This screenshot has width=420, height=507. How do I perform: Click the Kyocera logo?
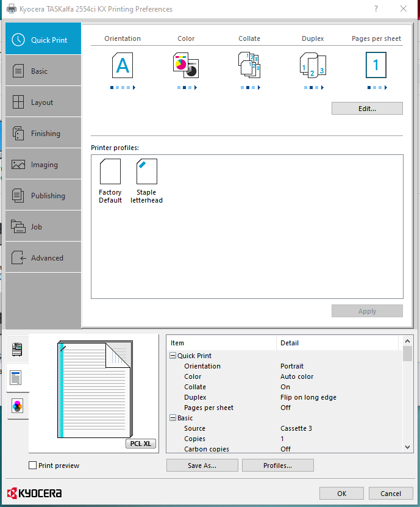point(34,493)
